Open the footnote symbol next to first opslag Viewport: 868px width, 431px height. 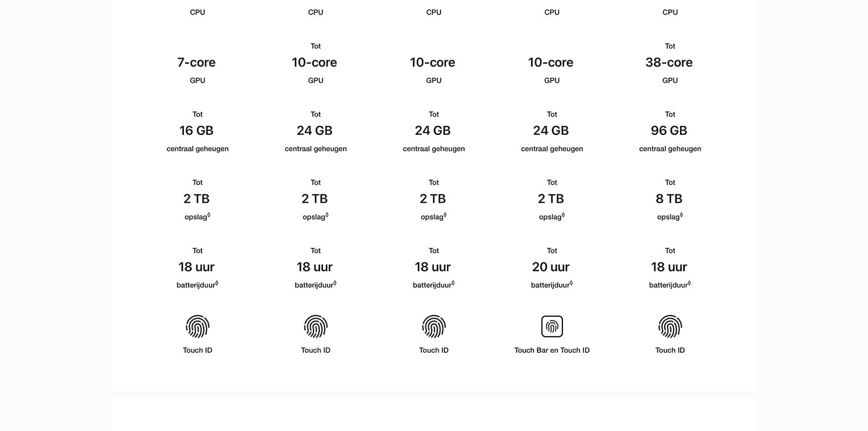[x=209, y=215]
